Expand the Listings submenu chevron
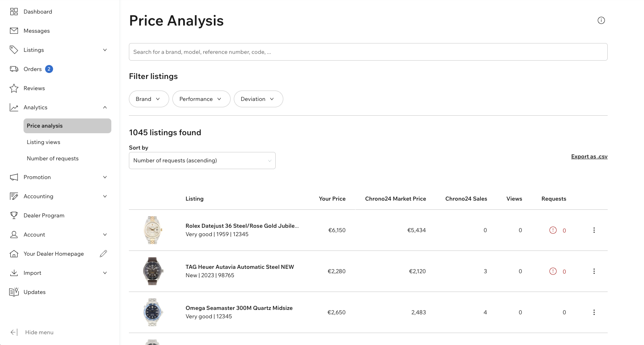 105,50
